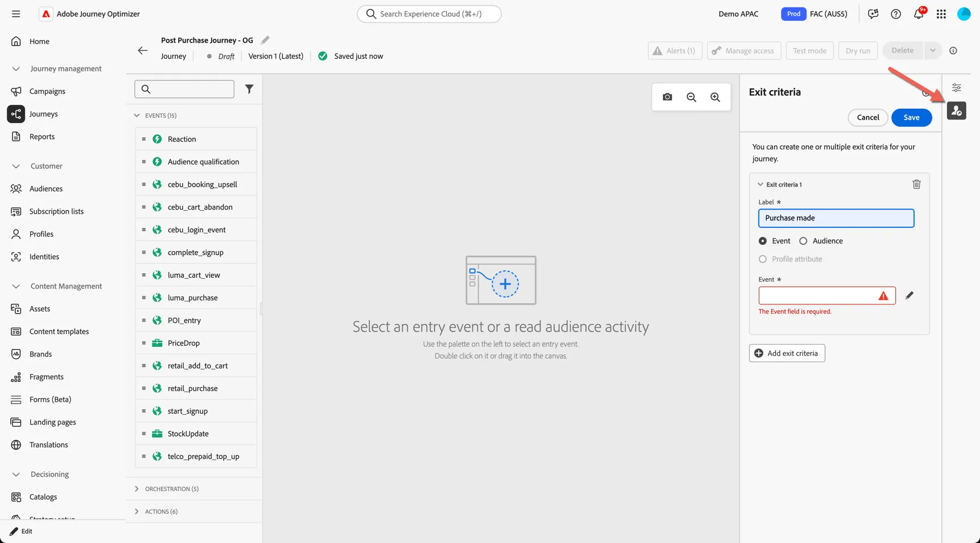Edit the Event field with pencil icon
Viewport: 980px width, 543px height.
coord(910,295)
